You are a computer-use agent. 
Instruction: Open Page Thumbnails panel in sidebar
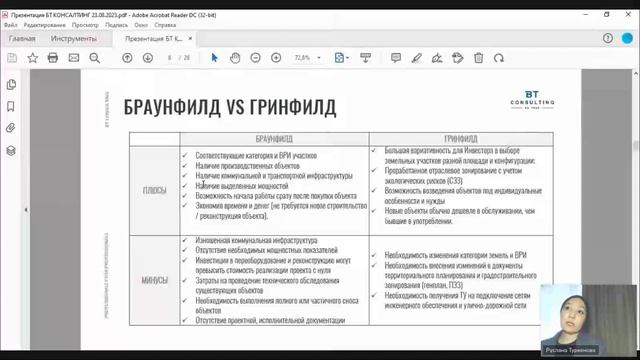click(x=11, y=84)
